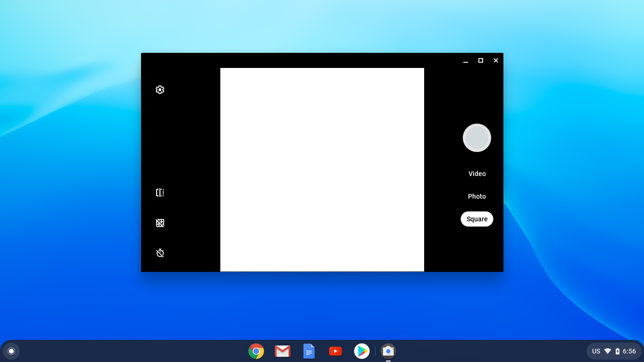Switch to Video mode
644x362 pixels.
(x=477, y=174)
